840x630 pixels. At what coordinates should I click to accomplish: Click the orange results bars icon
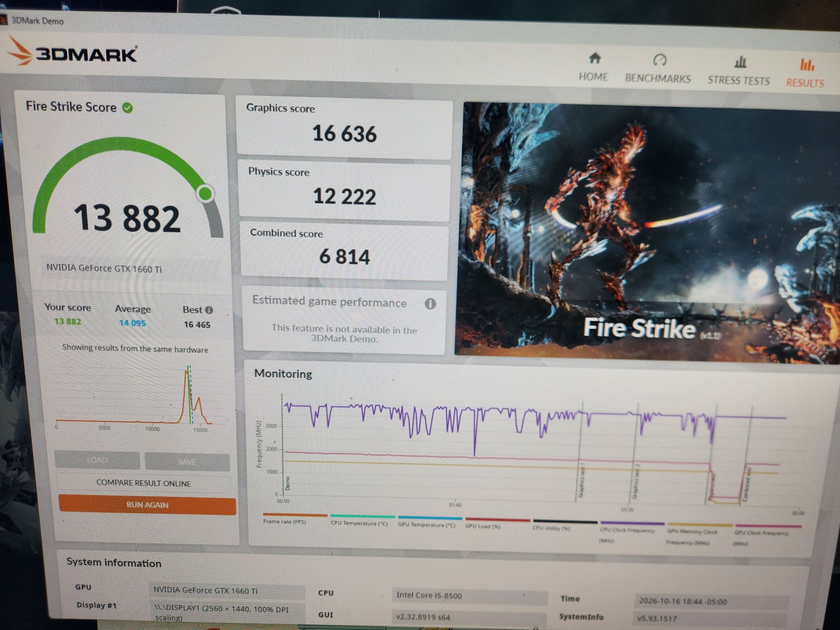point(807,65)
